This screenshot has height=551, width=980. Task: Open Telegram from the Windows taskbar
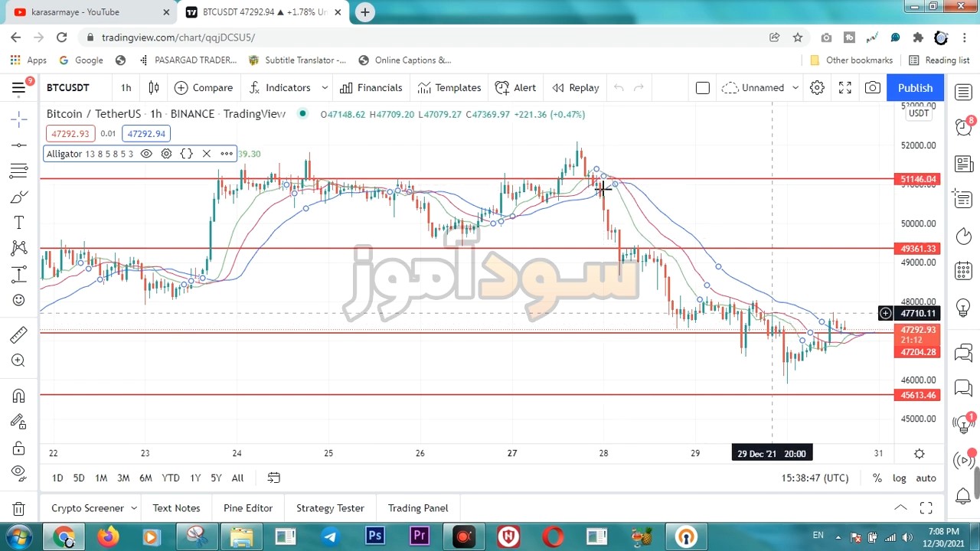point(330,536)
